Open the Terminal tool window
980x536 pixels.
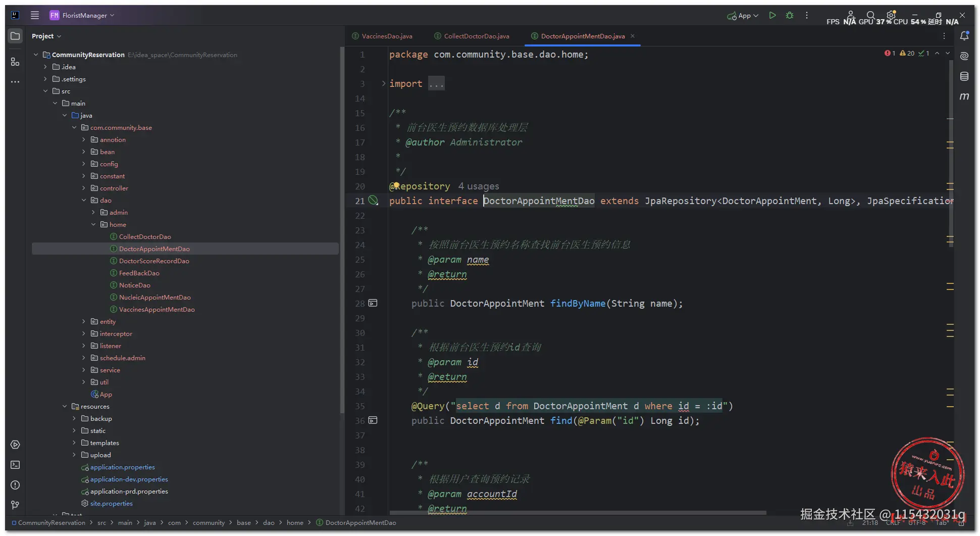15,465
